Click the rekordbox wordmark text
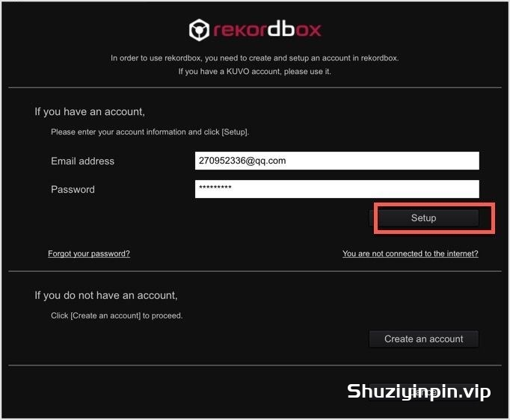 click(267, 29)
